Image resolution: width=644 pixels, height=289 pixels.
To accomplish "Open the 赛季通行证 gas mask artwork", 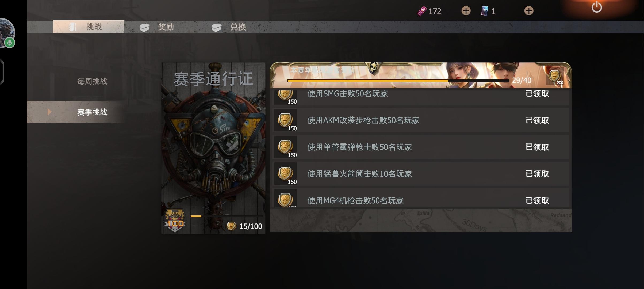I will click(x=213, y=148).
